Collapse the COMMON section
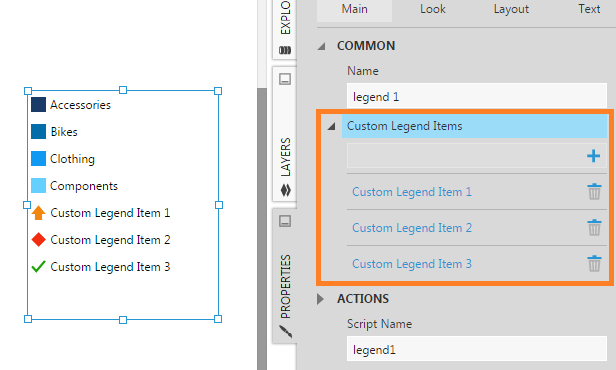 [x=322, y=46]
